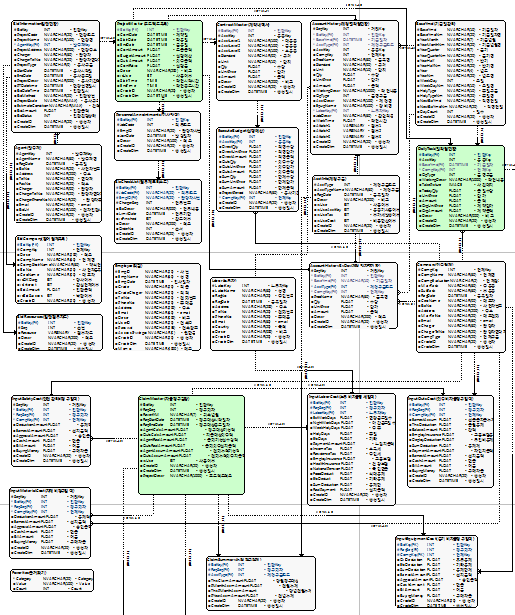Screen dimensions: 515x615
Task: Select the ContractMaster table entity
Action: point(259,61)
